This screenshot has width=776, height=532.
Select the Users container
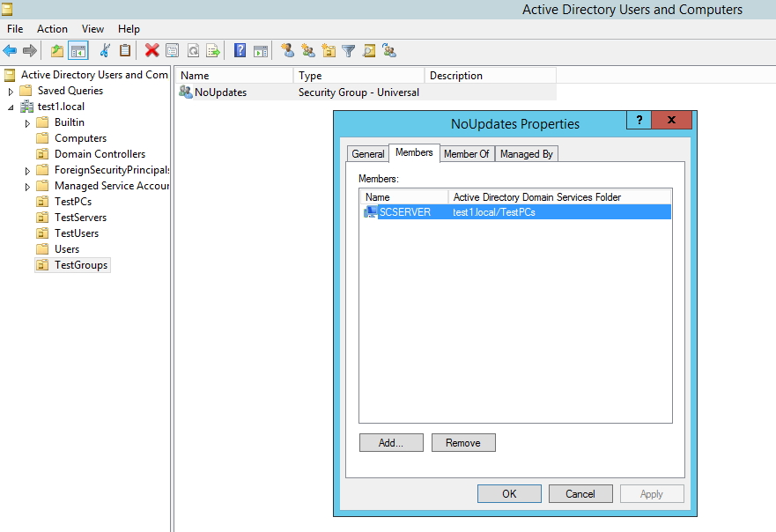coord(67,249)
